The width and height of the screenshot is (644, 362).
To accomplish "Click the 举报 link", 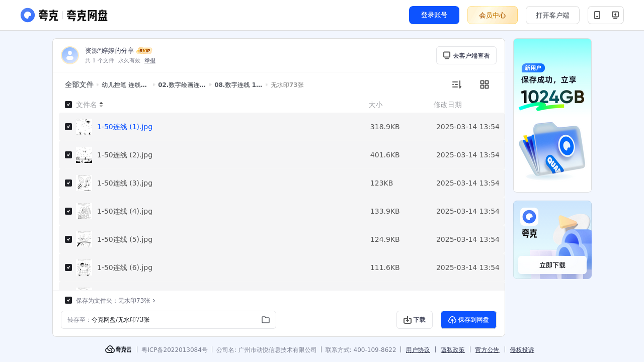I will click(150, 60).
